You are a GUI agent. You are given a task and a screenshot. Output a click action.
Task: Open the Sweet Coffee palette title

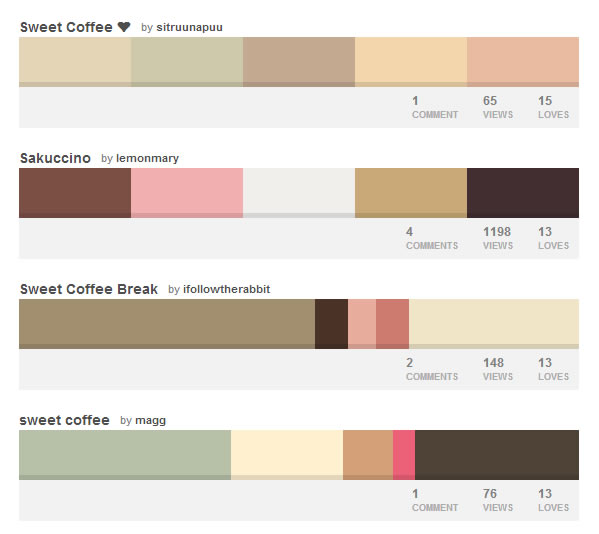[x=66, y=27]
